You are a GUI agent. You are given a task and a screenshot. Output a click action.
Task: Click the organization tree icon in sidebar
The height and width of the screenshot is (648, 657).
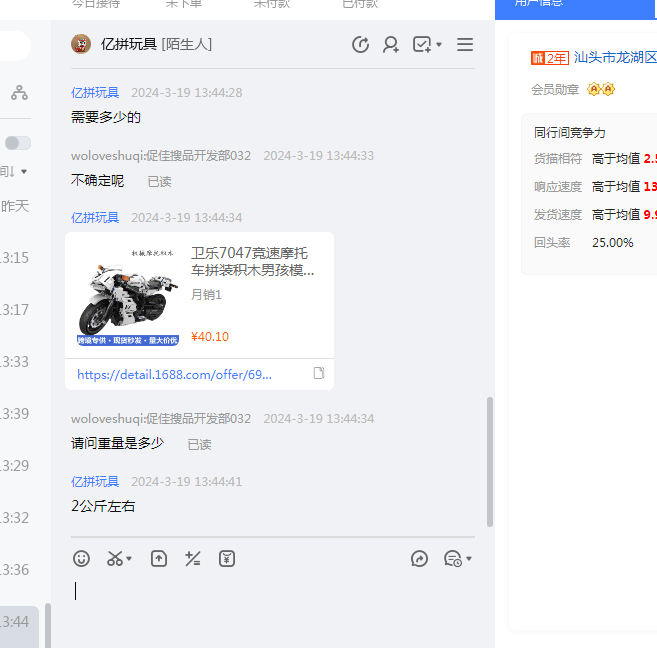pos(19,93)
